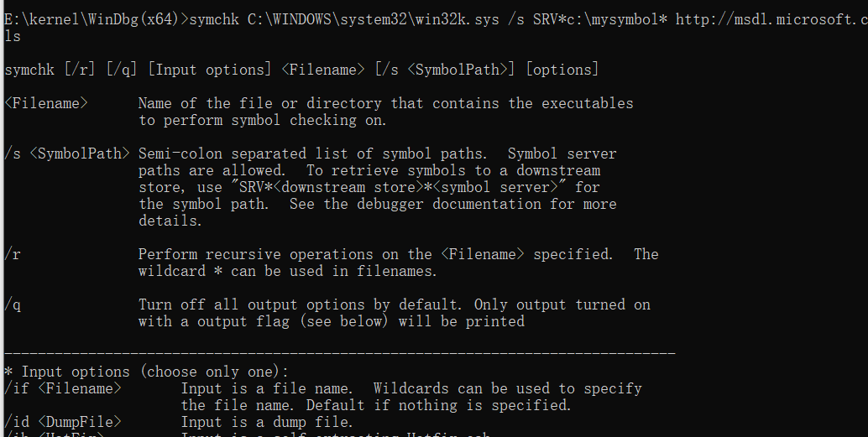Click the /if <Filename> input option

pyautogui.click(x=63, y=388)
